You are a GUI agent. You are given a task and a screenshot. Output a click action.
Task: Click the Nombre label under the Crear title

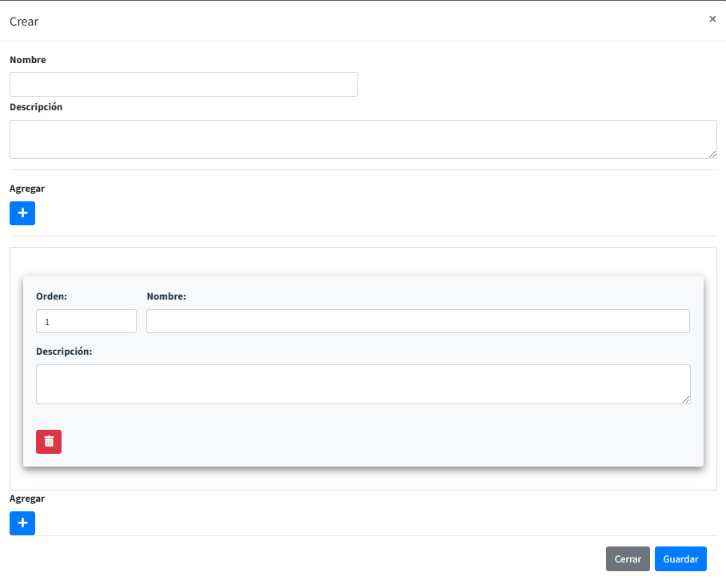pyautogui.click(x=28, y=60)
